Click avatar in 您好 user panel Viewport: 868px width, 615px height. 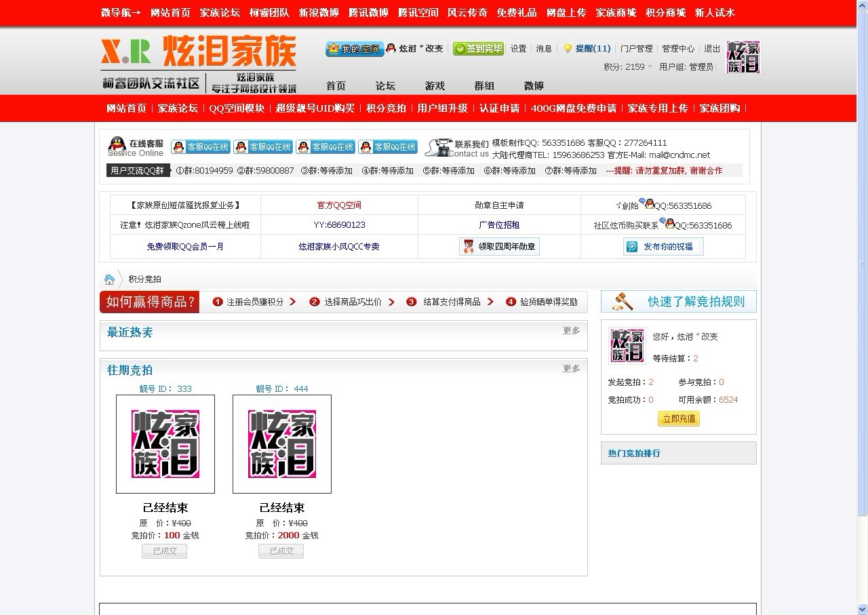click(627, 346)
